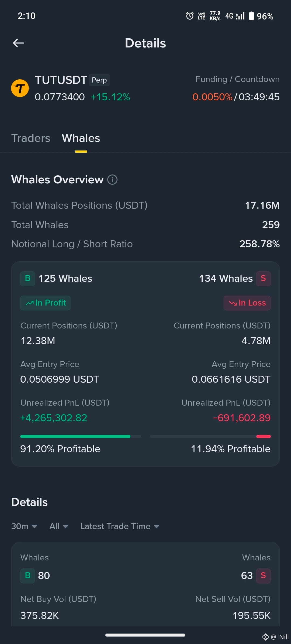Tap the Perp label badge

99,80
